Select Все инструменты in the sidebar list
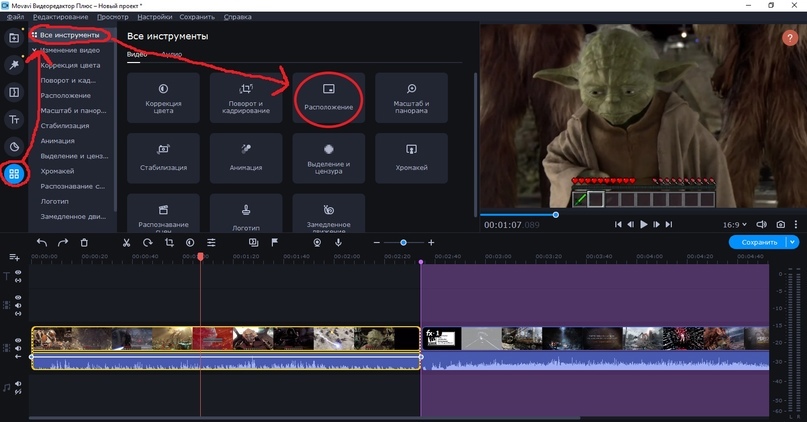This screenshot has height=422, width=807. pos(70,35)
